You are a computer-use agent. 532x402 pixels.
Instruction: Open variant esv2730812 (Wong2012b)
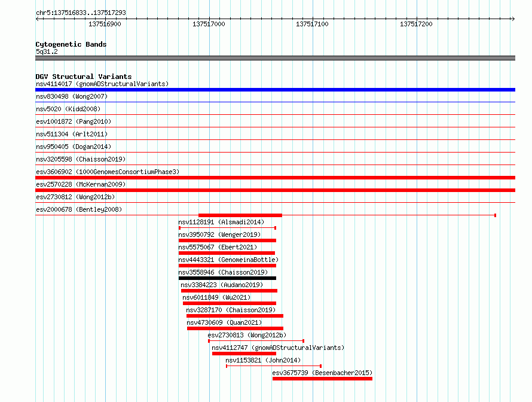(x=75, y=197)
